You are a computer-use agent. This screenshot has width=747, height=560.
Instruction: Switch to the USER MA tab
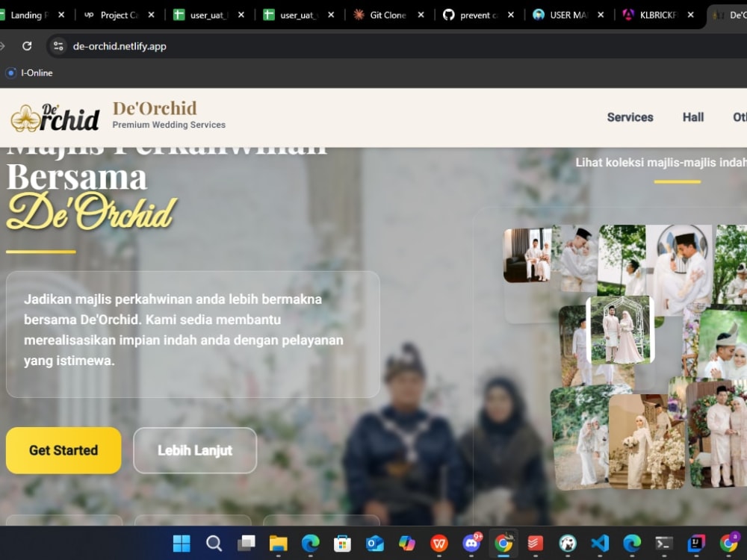click(x=567, y=15)
